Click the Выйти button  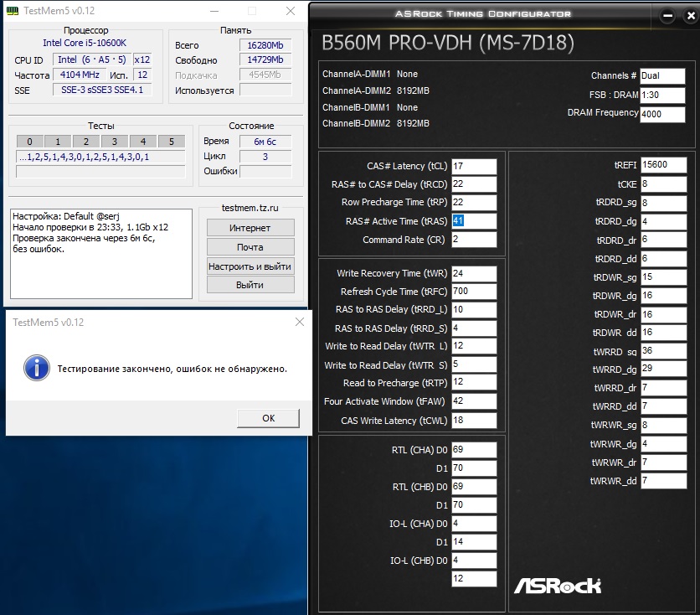click(250, 285)
